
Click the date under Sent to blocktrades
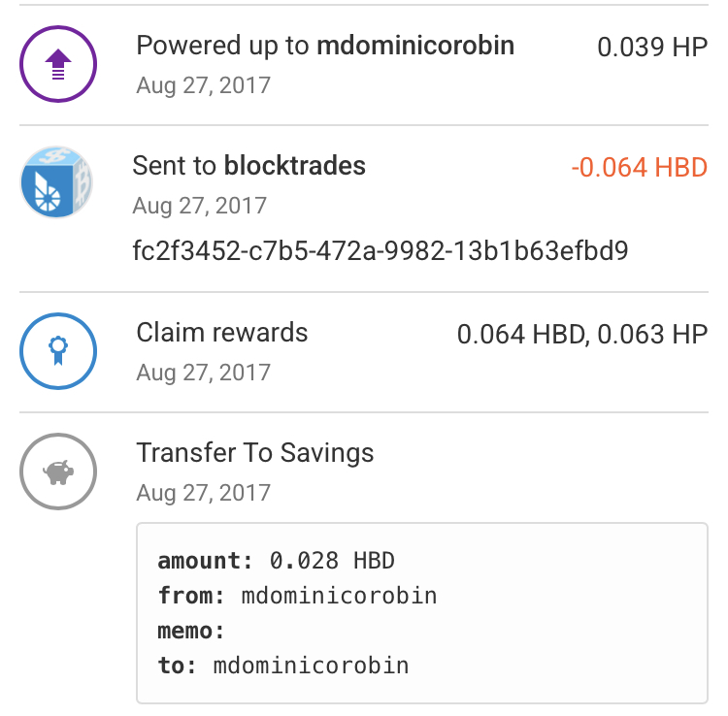199,206
